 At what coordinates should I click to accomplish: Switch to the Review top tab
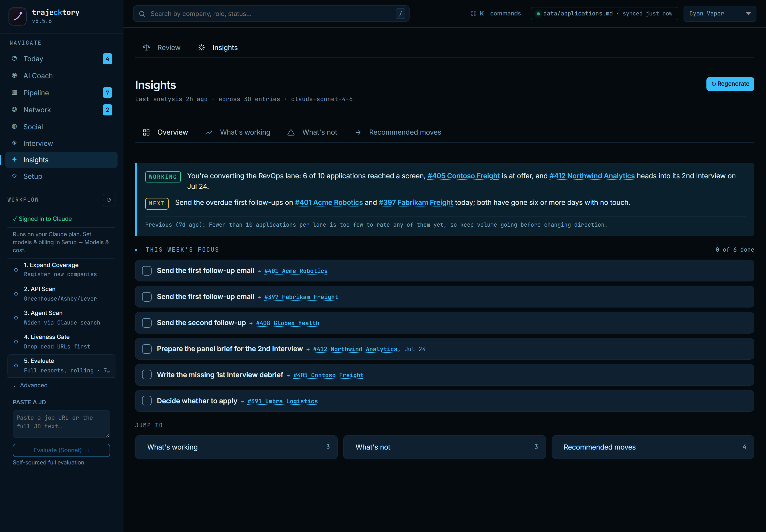[x=162, y=48]
